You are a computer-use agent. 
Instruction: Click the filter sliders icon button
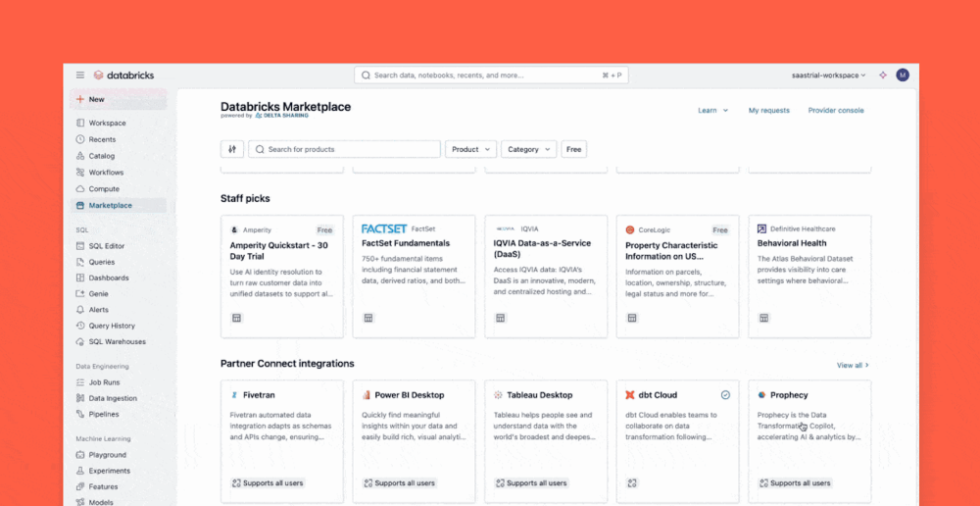(232, 149)
